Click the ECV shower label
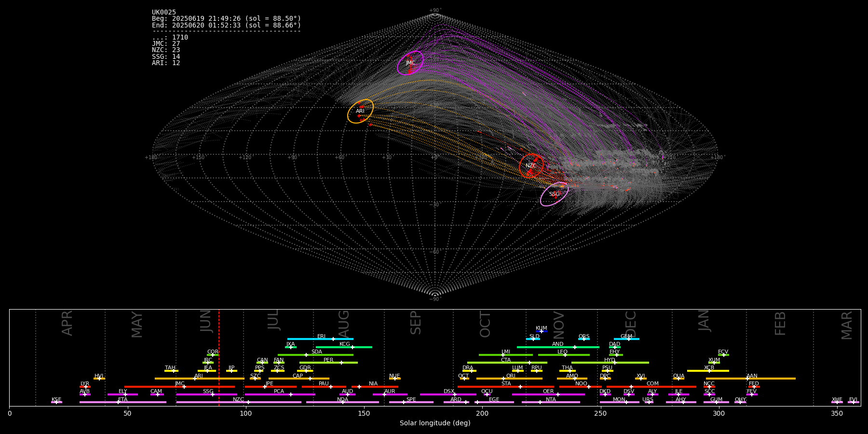This screenshot has height=434, width=868. (x=723, y=352)
